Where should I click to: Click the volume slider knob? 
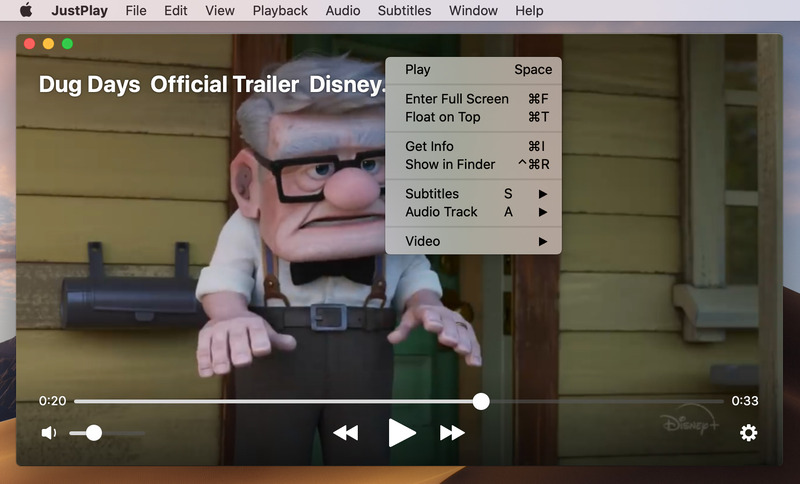coord(93,433)
